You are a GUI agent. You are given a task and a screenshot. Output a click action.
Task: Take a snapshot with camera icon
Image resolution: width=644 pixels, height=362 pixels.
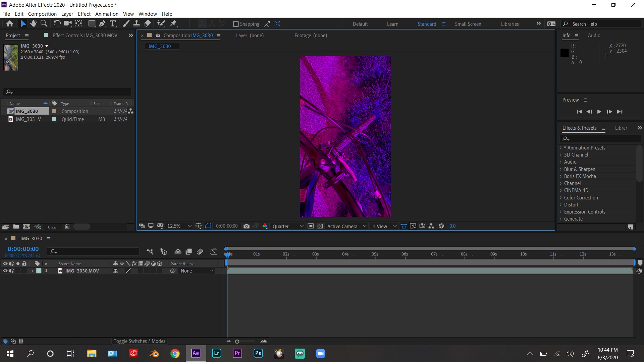pyautogui.click(x=247, y=226)
